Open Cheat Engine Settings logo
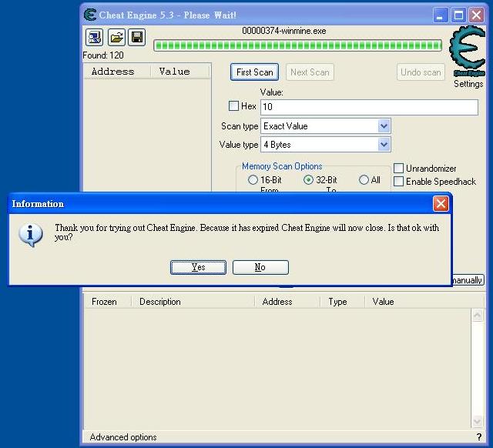This screenshot has width=493, height=448. [468, 52]
